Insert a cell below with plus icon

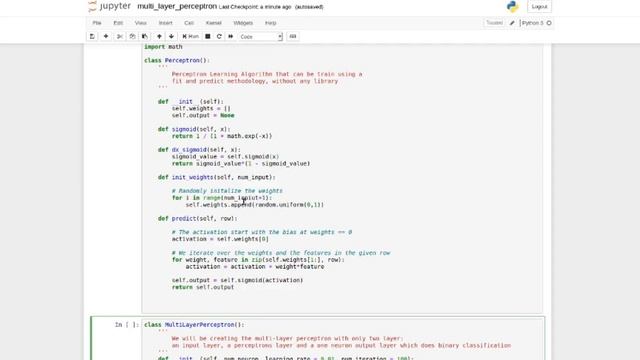click(x=106, y=36)
